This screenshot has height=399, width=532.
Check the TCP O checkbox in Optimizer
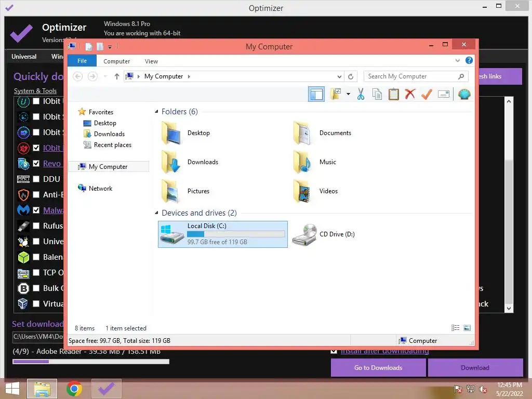(36, 272)
